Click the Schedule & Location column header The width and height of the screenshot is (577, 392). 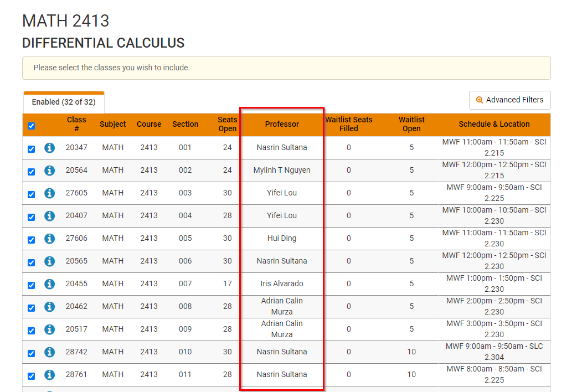click(x=494, y=124)
